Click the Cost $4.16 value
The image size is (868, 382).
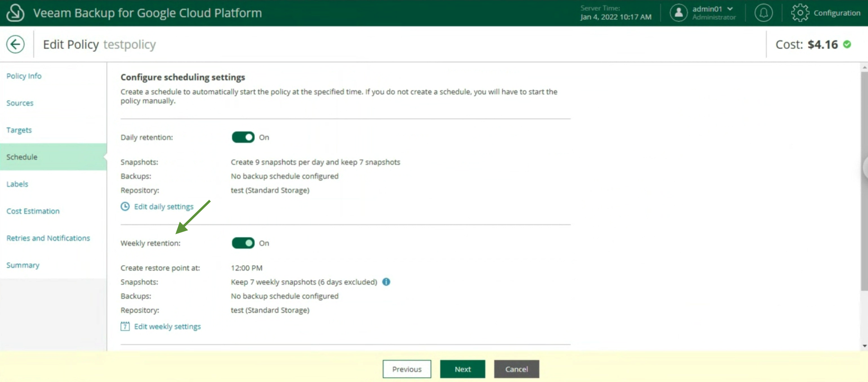coord(822,45)
